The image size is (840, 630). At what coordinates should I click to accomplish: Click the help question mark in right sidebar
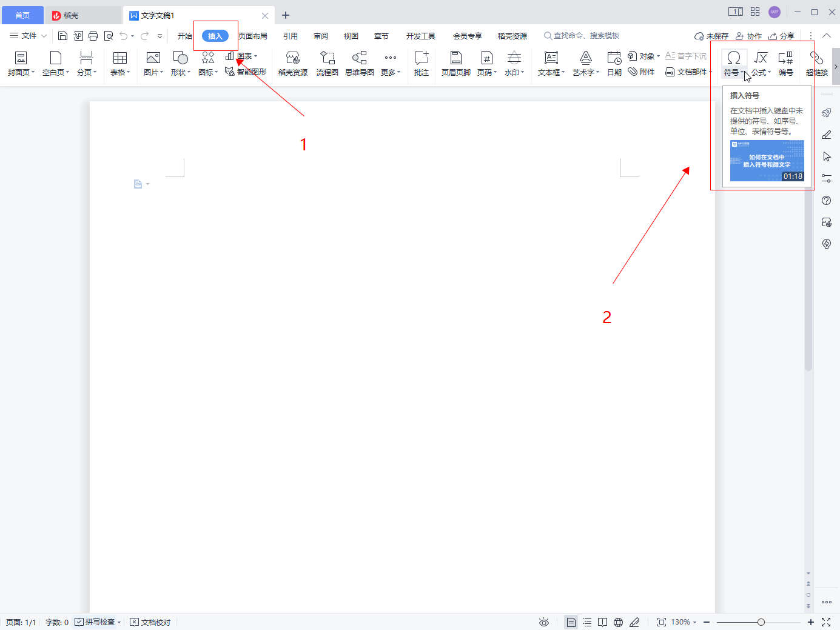(x=827, y=201)
